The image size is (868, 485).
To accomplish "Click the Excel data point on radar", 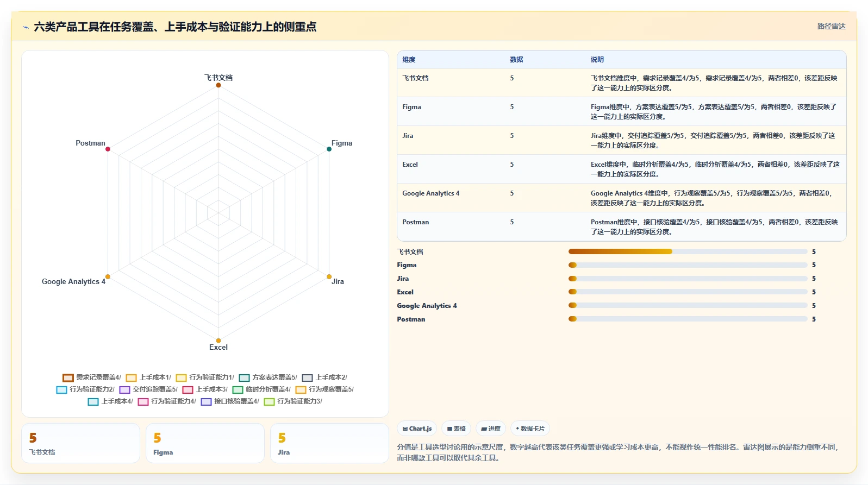I will pyautogui.click(x=218, y=341).
